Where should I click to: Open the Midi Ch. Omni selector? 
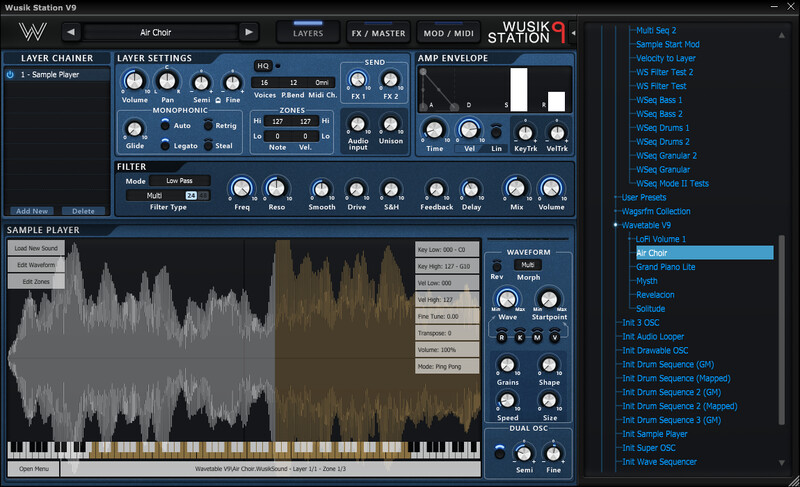tap(321, 82)
